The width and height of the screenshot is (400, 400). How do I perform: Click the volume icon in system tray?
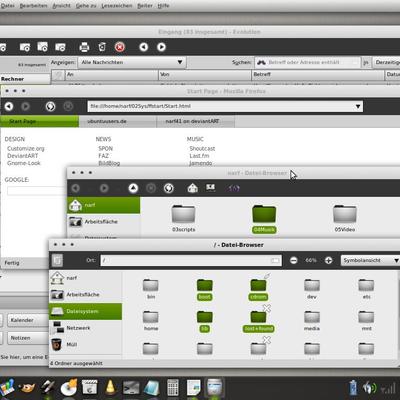(x=369, y=388)
